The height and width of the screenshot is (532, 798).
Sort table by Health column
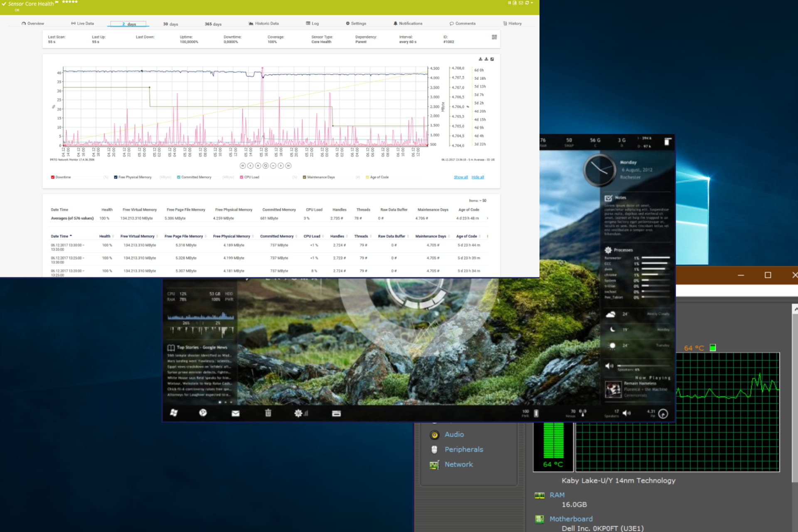click(x=106, y=236)
